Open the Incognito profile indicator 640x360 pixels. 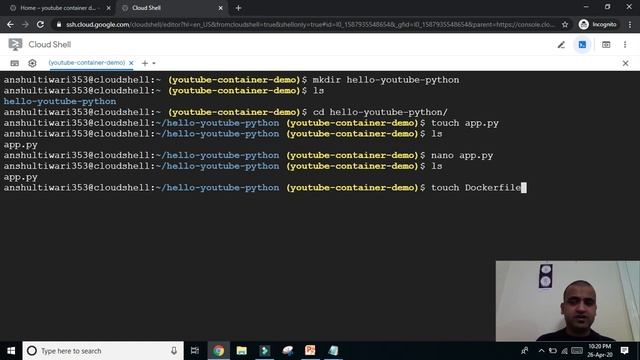pos(598,24)
